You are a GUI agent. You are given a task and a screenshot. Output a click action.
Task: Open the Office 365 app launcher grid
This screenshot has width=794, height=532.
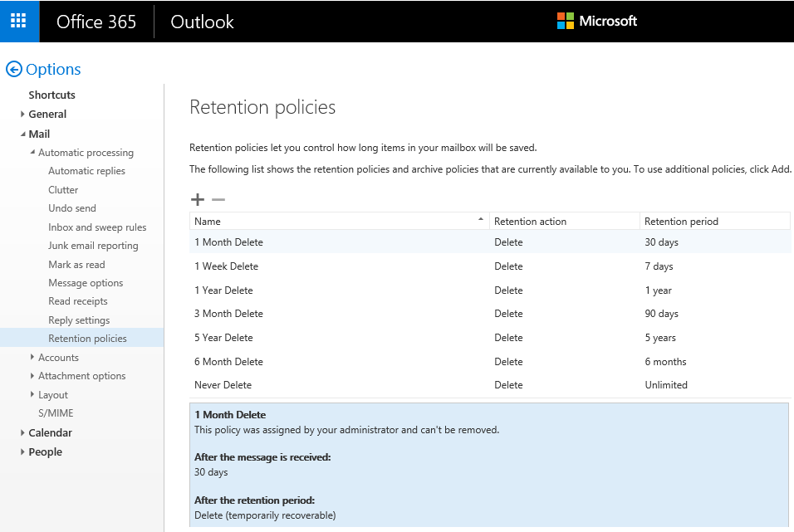pyautogui.click(x=18, y=21)
